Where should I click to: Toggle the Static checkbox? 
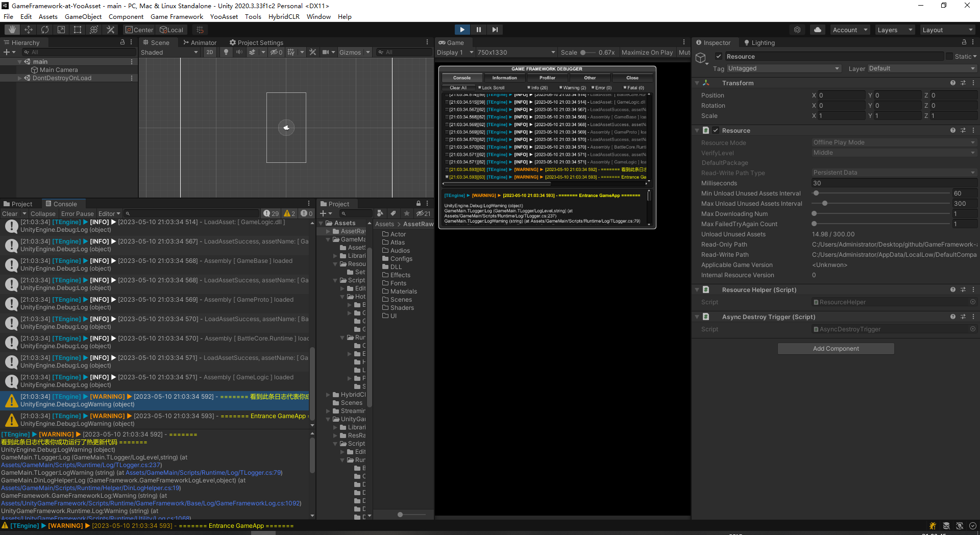point(949,56)
